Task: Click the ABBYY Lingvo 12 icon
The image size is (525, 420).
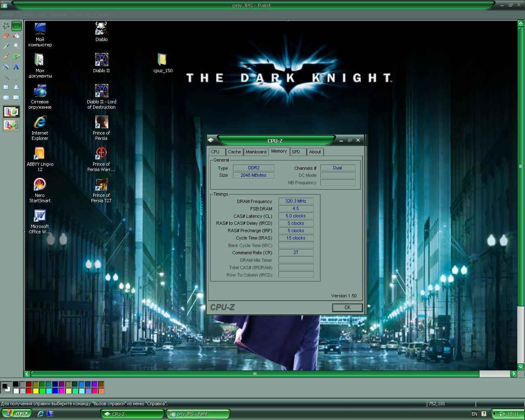Action: point(40,159)
